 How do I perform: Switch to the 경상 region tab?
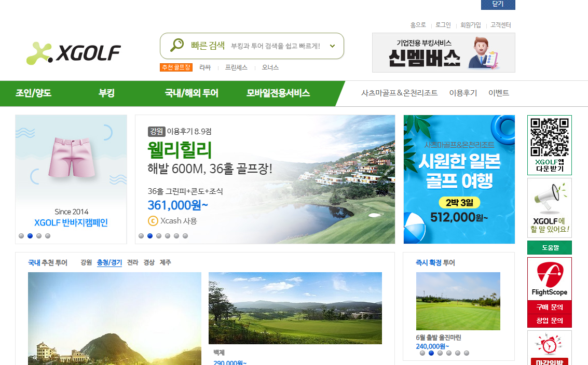(149, 262)
